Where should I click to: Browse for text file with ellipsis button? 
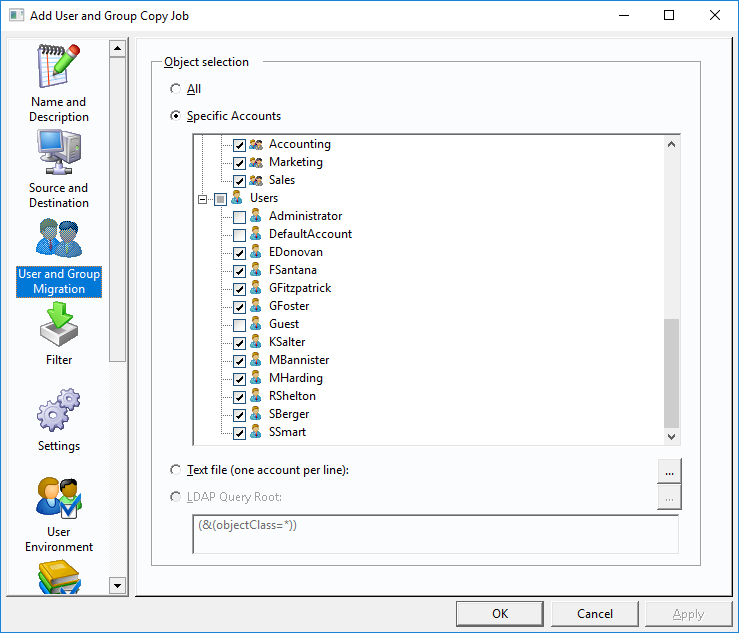pyautogui.click(x=669, y=471)
